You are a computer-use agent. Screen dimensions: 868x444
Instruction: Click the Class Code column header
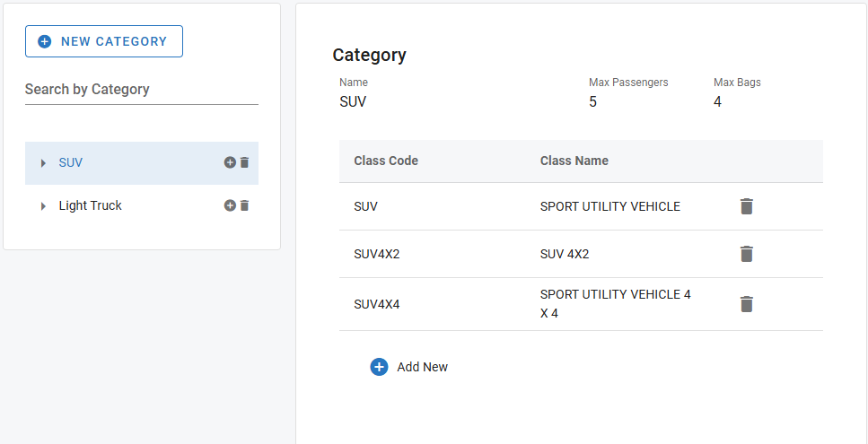click(x=386, y=161)
